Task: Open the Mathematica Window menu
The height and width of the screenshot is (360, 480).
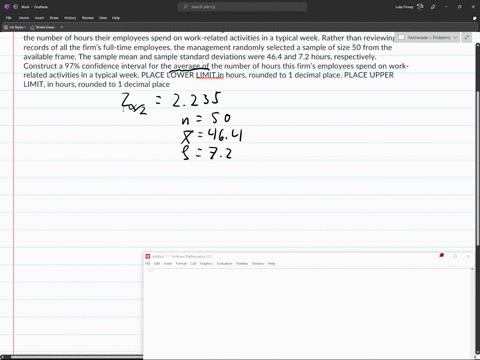Action: (258, 264)
